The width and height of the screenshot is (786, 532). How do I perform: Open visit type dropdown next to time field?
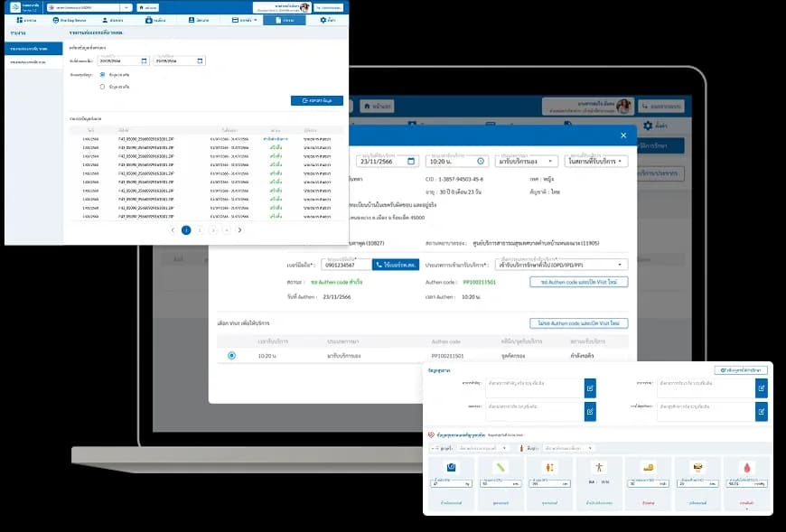[x=527, y=162]
